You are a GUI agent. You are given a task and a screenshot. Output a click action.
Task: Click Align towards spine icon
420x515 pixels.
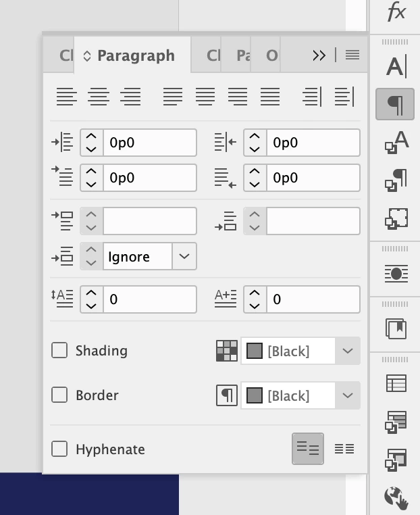point(312,97)
